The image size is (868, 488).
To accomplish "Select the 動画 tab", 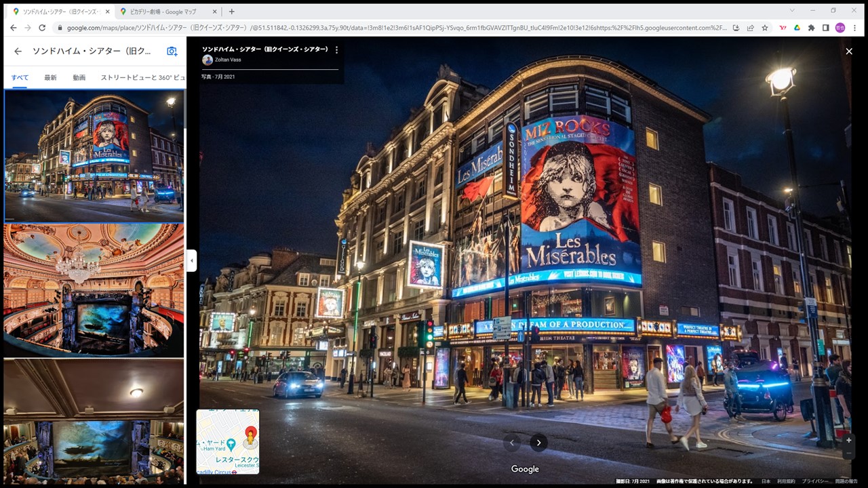I will click(x=79, y=77).
